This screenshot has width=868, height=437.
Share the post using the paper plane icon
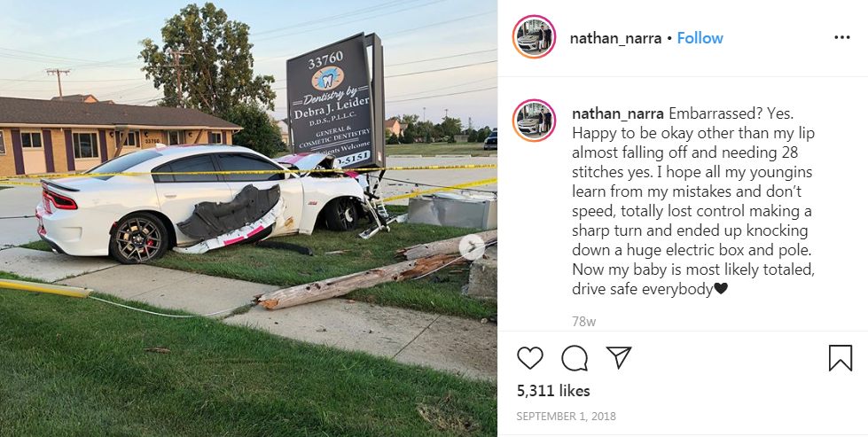click(619, 357)
